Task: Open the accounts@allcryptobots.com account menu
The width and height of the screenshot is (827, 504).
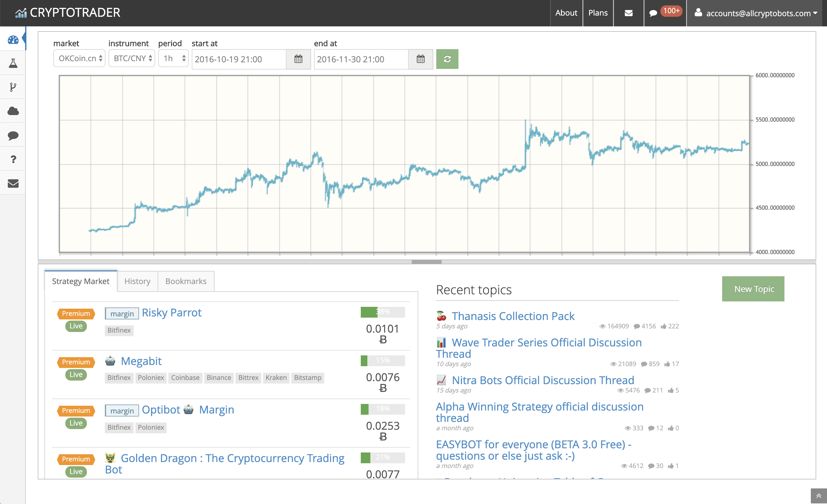Action: [x=756, y=13]
